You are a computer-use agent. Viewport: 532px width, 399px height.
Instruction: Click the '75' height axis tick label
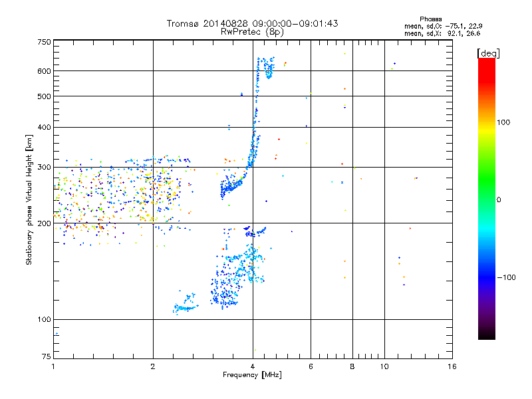47,356
